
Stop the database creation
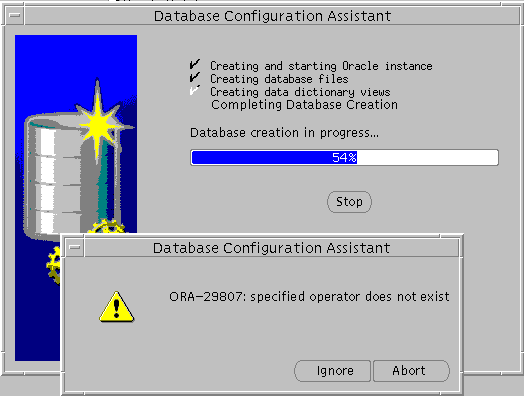(x=349, y=202)
